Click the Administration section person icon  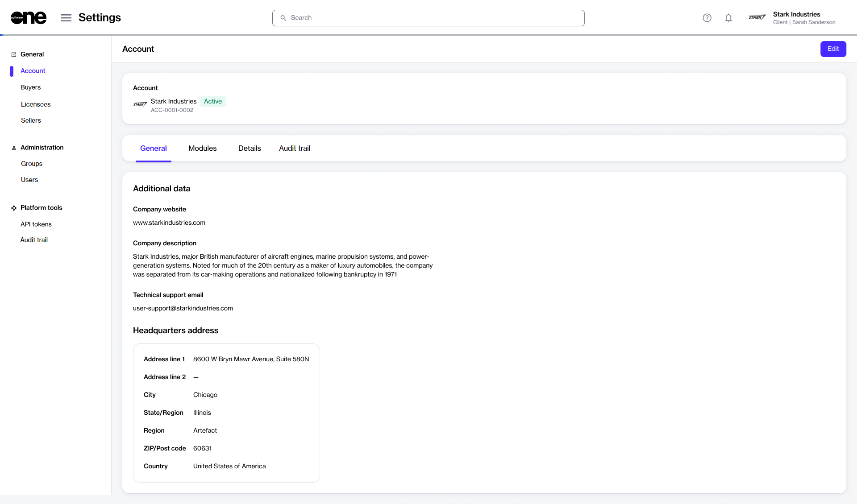point(14,148)
